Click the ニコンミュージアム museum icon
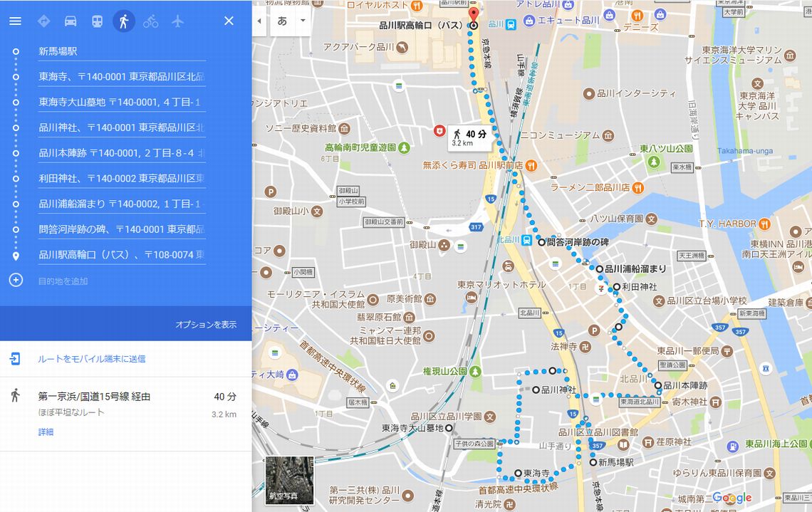This screenshot has height=512, width=812. point(608,135)
